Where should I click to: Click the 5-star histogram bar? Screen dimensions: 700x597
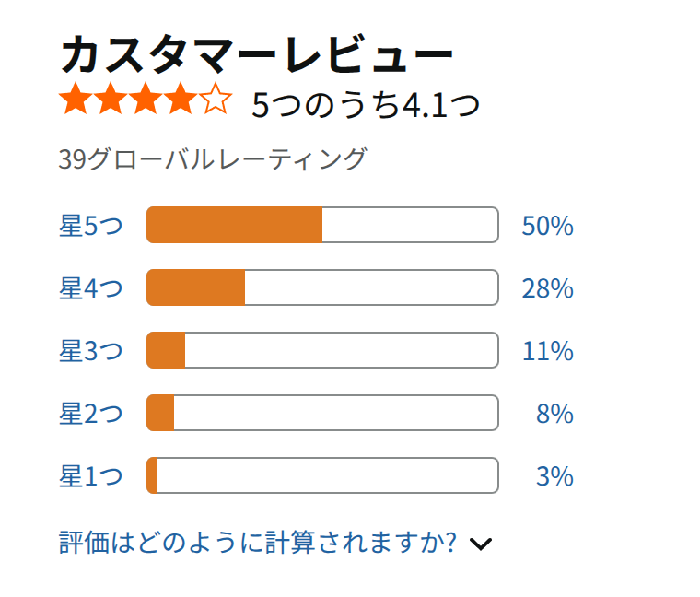322,225
